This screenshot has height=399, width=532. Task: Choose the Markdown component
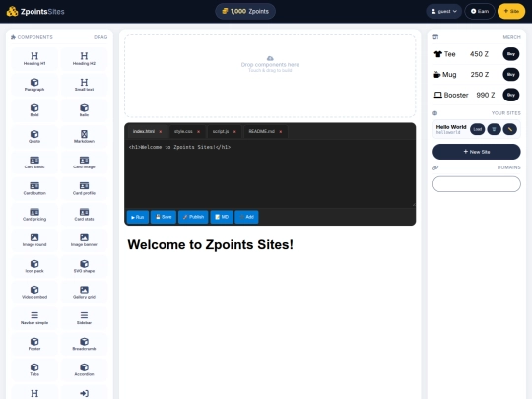pos(84,136)
